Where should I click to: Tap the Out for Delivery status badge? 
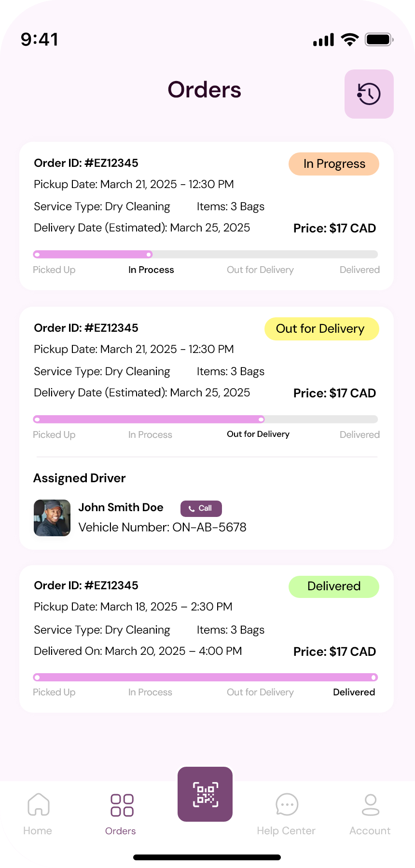tap(321, 329)
